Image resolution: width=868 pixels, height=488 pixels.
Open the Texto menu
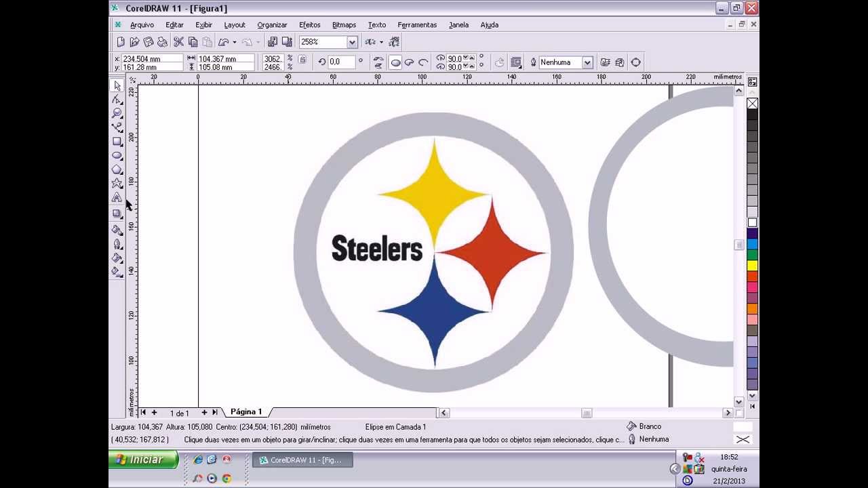point(377,25)
